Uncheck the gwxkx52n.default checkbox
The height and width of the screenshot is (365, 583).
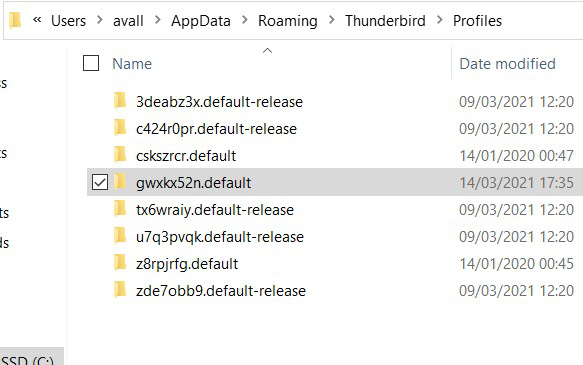point(100,182)
